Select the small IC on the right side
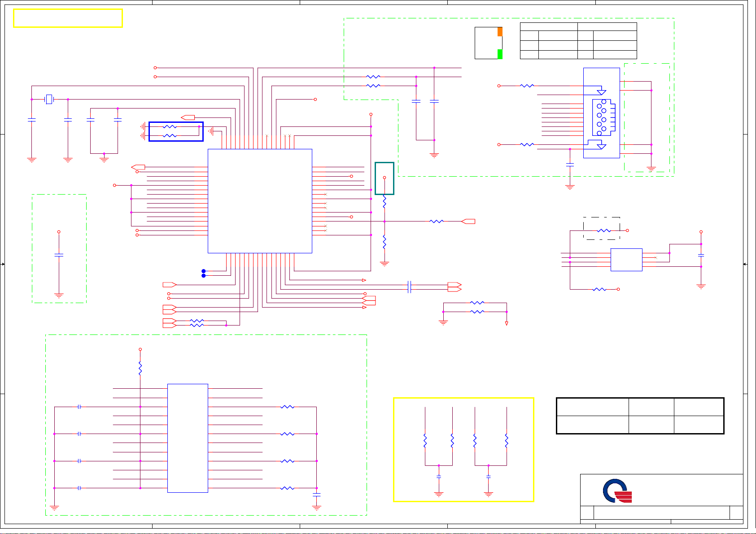This screenshot has height=534, width=756. 626,260
